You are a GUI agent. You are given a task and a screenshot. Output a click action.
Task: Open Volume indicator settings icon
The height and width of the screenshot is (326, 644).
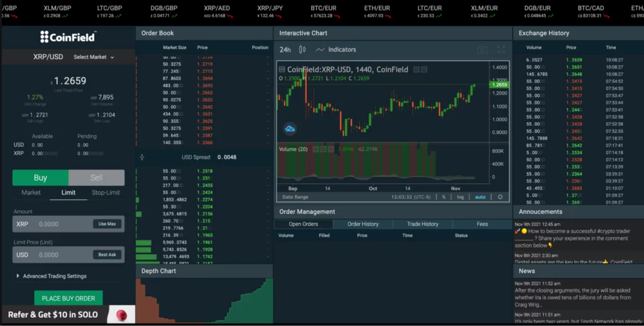click(x=323, y=149)
